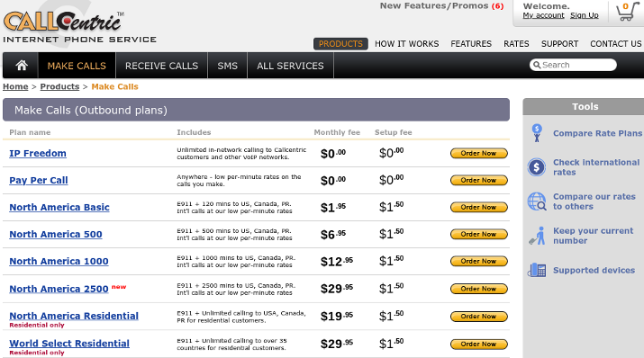Go to Products in the breadcrumb
The width and height of the screenshot is (644, 358).
tap(59, 86)
